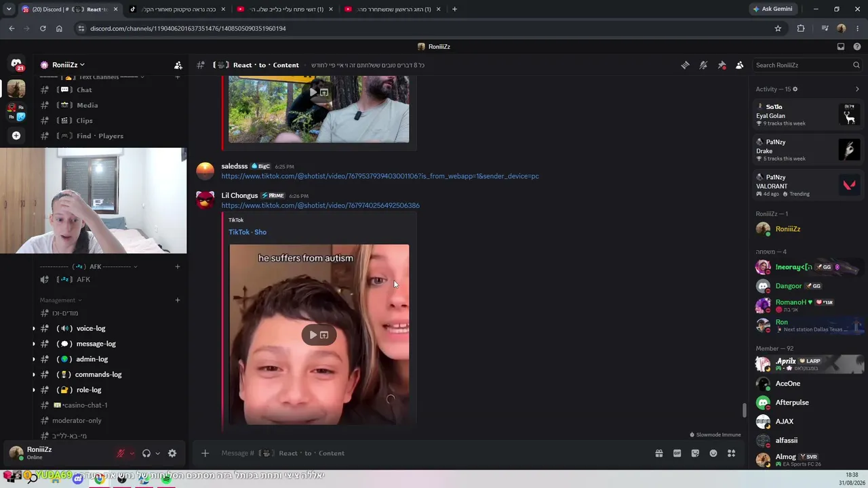Attach a file with the plus button

point(205,453)
